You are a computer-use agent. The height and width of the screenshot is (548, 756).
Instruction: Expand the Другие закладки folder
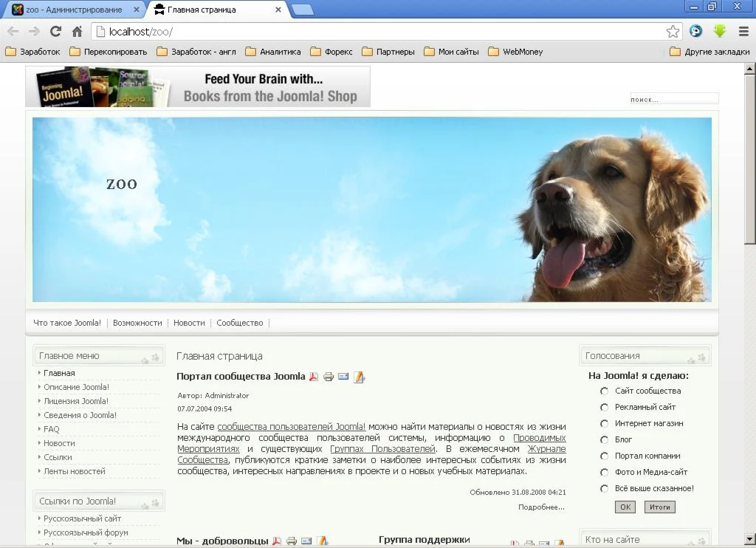pos(709,52)
